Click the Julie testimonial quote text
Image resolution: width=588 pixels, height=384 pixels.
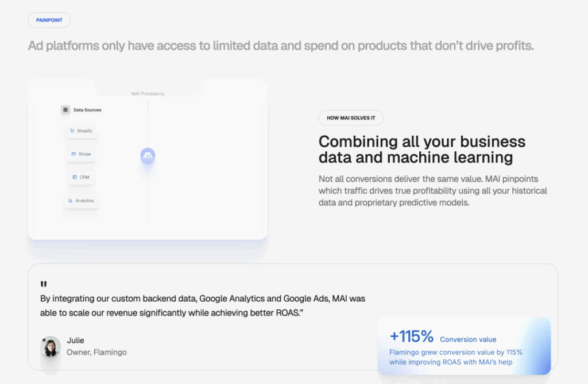click(x=202, y=305)
